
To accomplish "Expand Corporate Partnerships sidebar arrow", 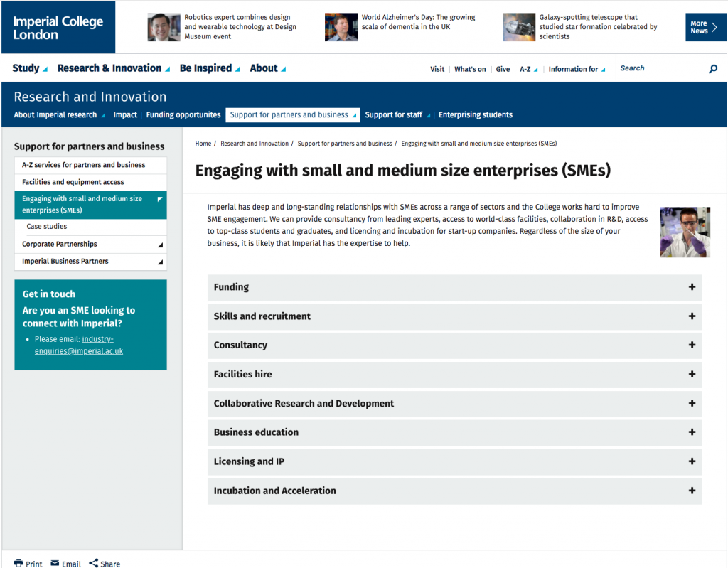I will point(160,245).
